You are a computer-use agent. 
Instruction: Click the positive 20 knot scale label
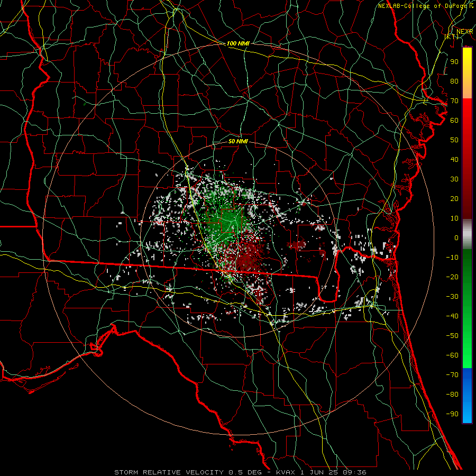point(454,198)
